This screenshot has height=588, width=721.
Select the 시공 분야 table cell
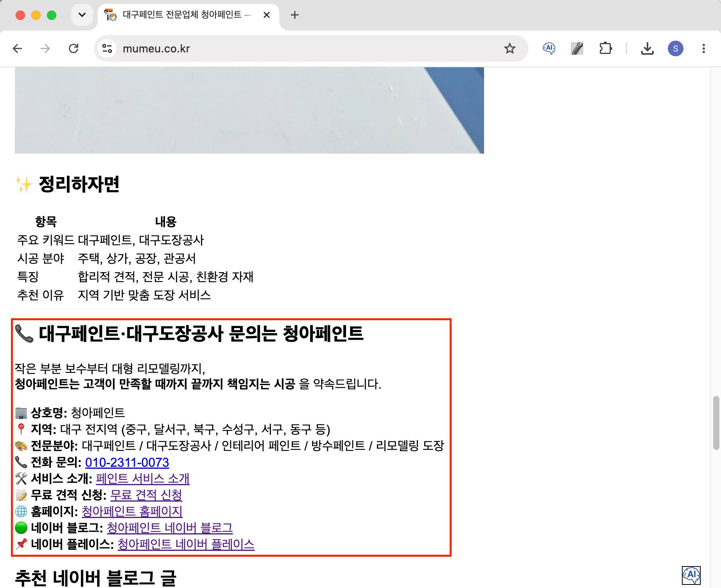pos(41,258)
